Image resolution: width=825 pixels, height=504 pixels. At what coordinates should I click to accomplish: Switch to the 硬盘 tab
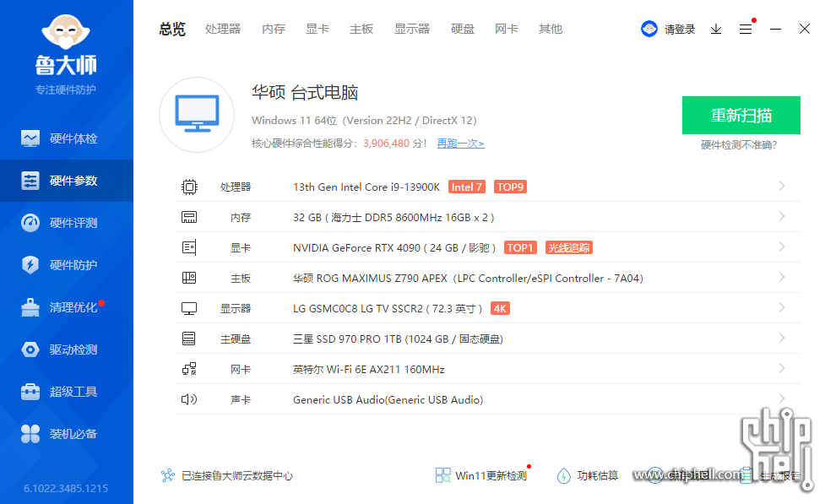(463, 29)
